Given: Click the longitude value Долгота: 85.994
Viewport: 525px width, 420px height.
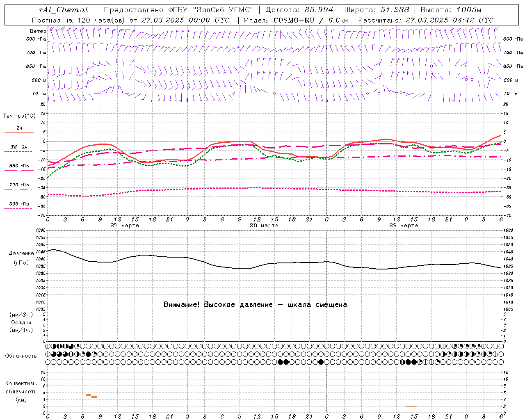Looking at the screenshot, I should point(299,10).
